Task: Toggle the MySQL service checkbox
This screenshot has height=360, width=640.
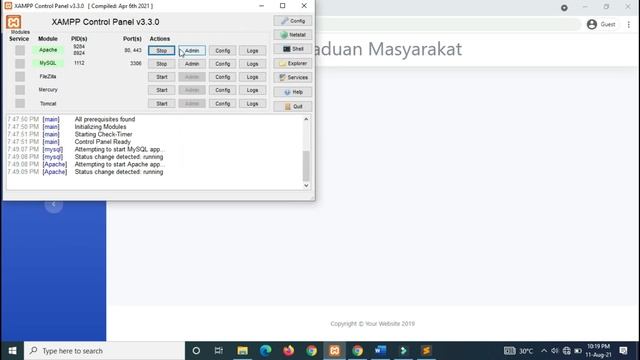Action: (20, 63)
